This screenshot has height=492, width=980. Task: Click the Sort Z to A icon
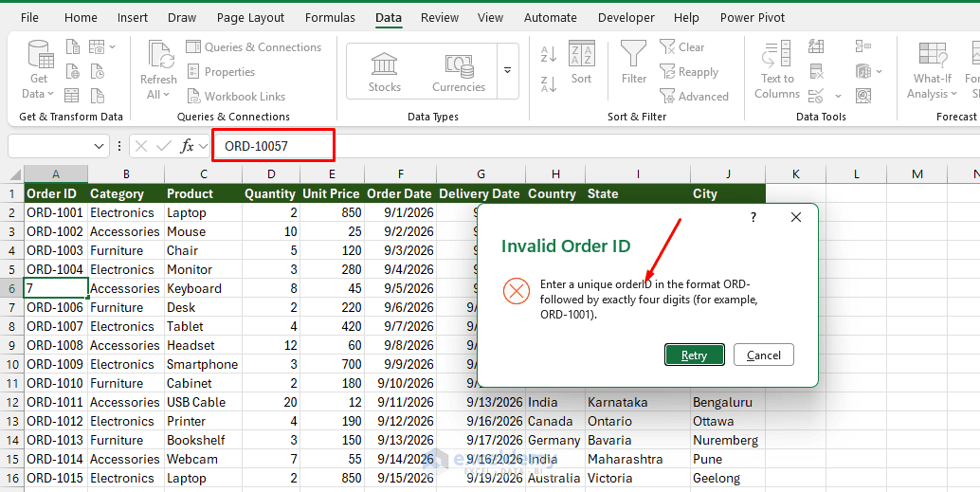coord(549,84)
